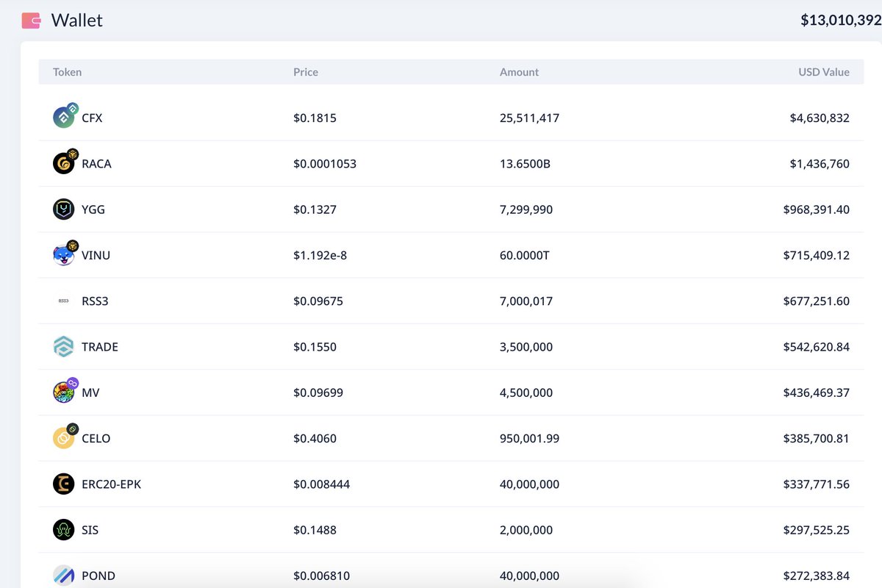Click the YGG token icon
Viewport: 882px width, 588px height.
click(63, 209)
